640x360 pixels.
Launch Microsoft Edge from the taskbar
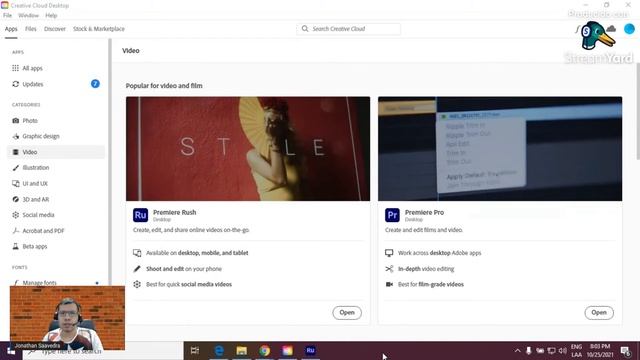pos(219,350)
